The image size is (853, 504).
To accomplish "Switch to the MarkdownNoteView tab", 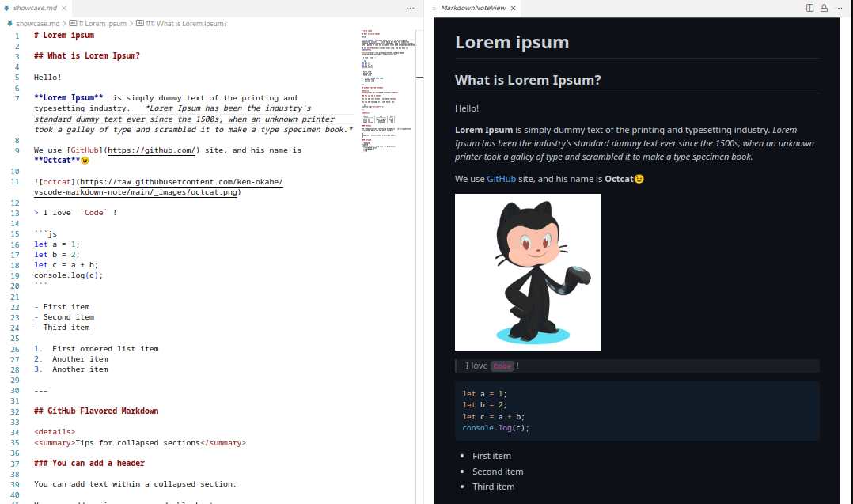I will point(474,8).
